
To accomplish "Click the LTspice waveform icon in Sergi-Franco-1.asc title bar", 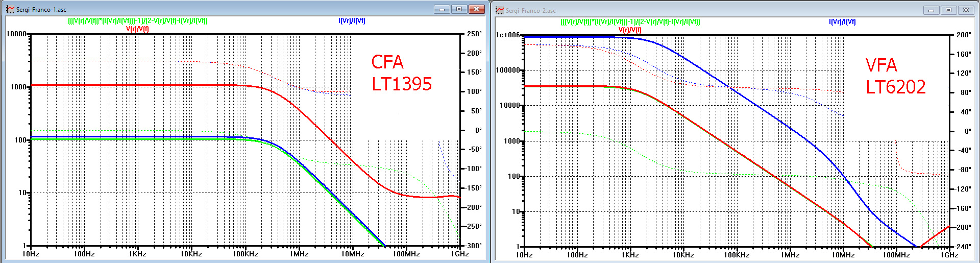I will pos(10,9).
